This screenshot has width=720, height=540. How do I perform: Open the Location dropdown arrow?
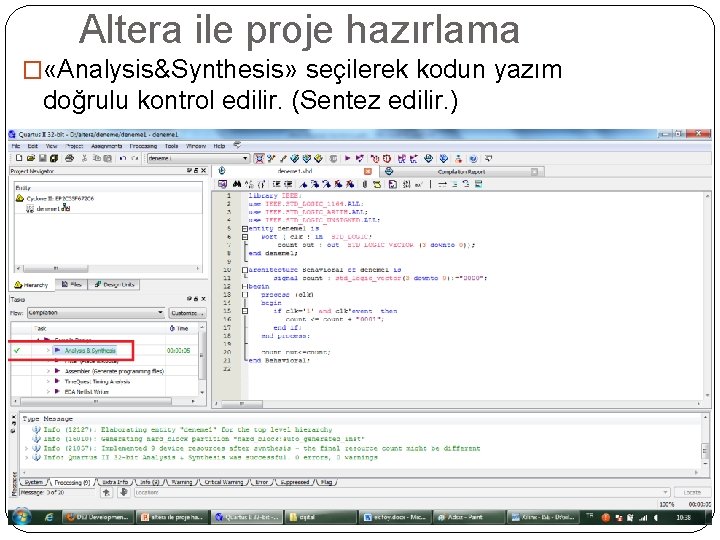(x=665, y=492)
